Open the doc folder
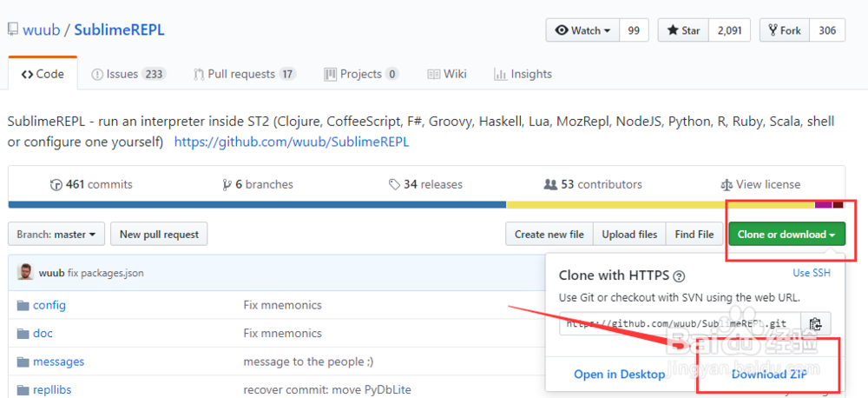The height and width of the screenshot is (398, 868). pyautogui.click(x=43, y=333)
